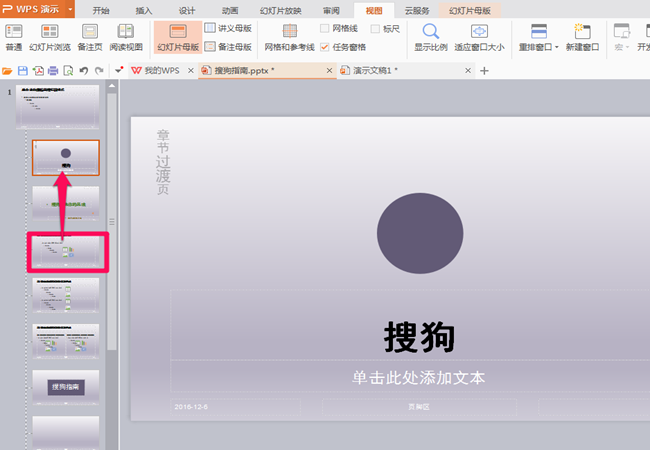Close the 搜狗指南.pptx tab
This screenshot has width=650, height=450.
329,70
